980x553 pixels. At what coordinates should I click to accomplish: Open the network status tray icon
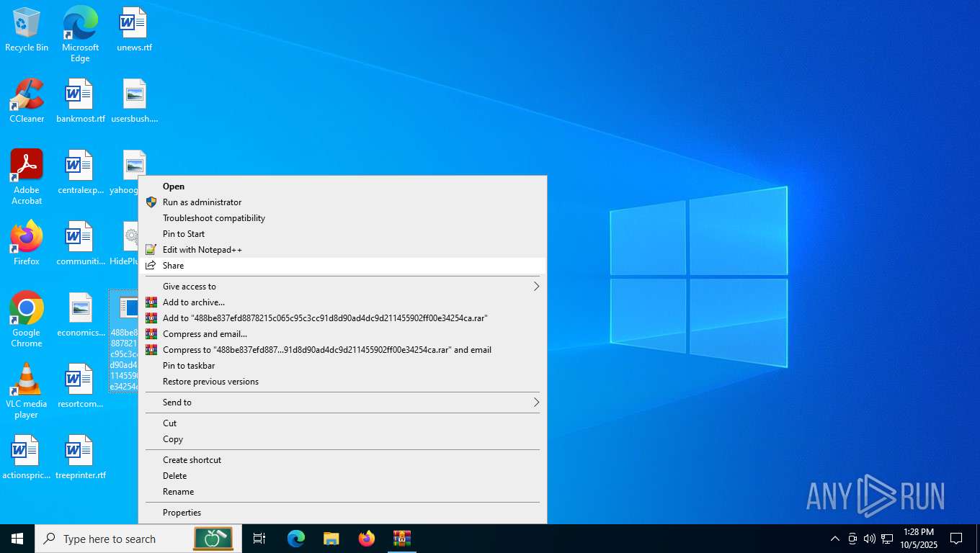887,539
